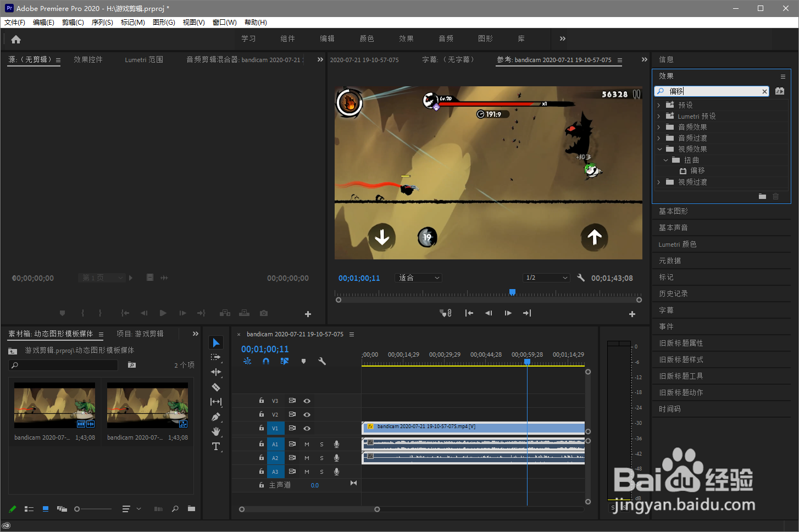Click the program monitor playhead marker
This screenshot has width=799, height=532.
512,292
